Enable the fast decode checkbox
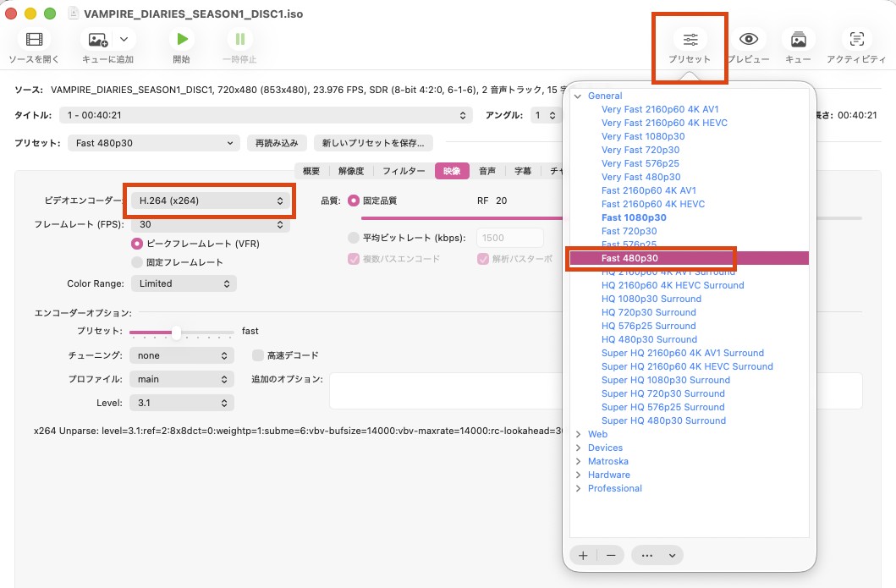896x588 pixels. point(258,355)
